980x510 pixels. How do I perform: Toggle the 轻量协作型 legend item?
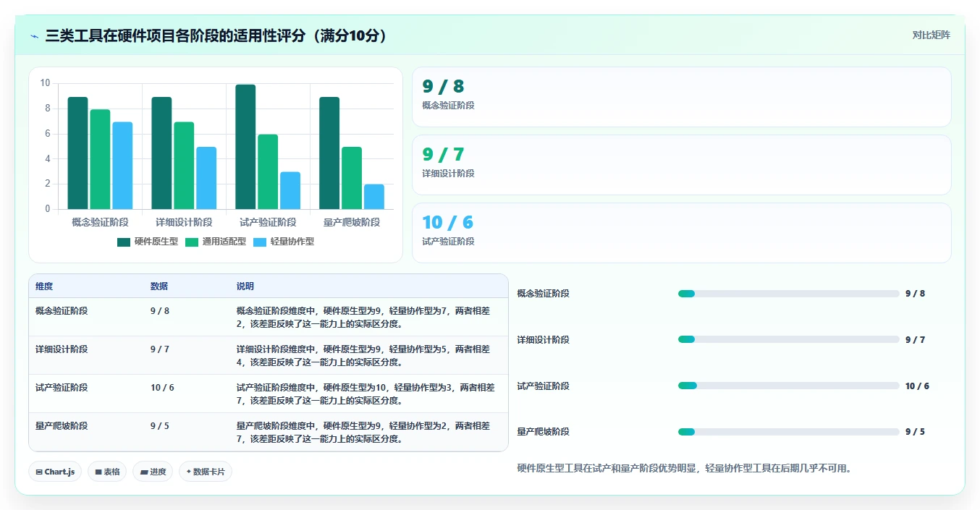coord(284,242)
